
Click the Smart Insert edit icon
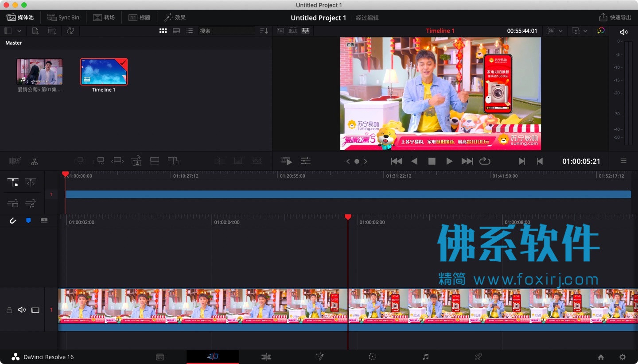(x=80, y=161)
